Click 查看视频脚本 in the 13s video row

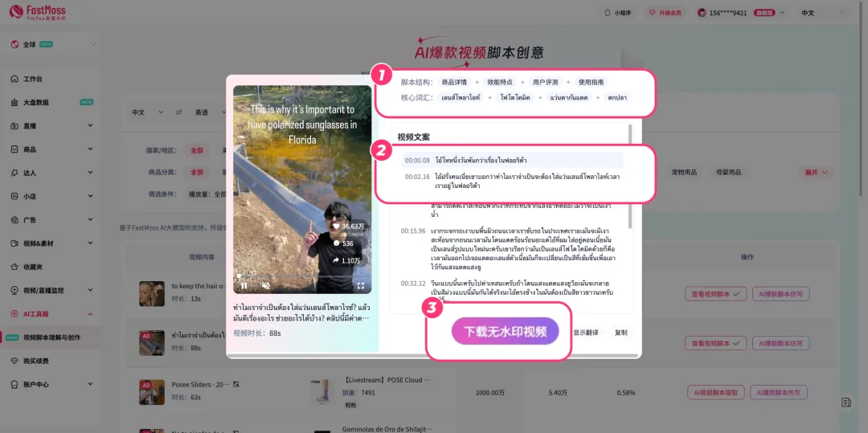click(716, 294)
